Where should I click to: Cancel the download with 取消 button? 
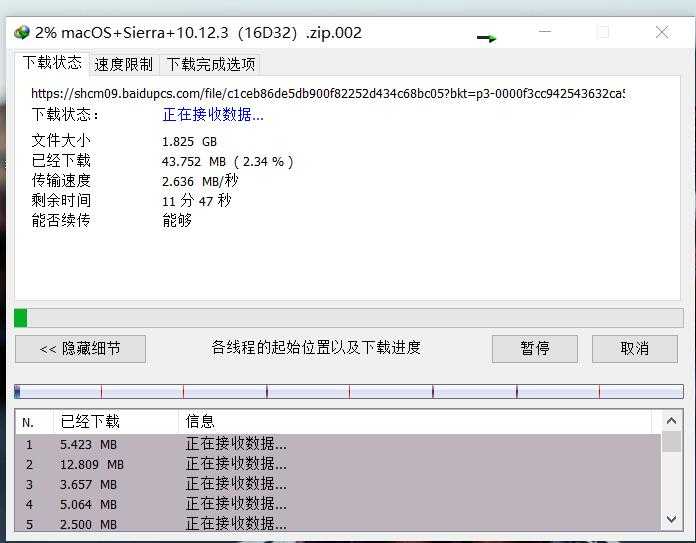click(x=635, y=349)
